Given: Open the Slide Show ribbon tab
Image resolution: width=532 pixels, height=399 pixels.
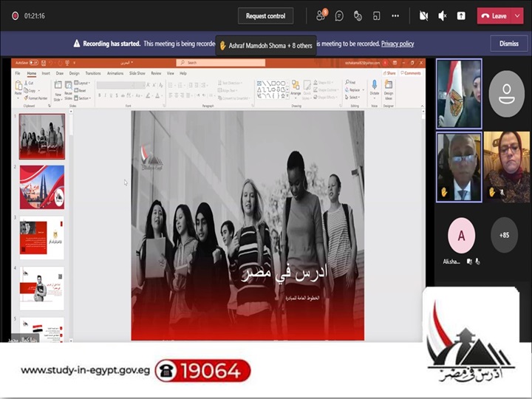Looking at the screenshot, I should coord(137,73).
